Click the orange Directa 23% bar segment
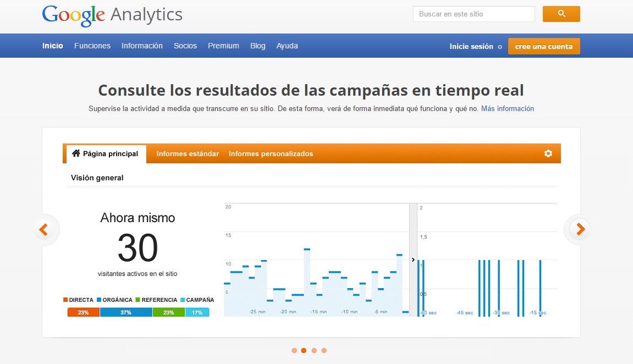Viewport: 633px width, 364px height. pyautogui.click(x=84, y=312)
